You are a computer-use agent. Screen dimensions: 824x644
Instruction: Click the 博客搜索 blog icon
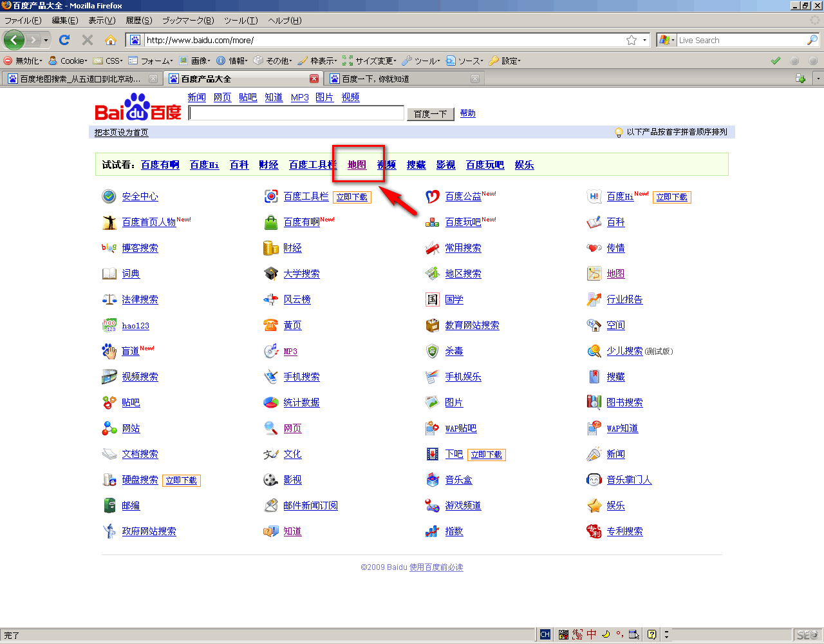(x=109, y=248)
